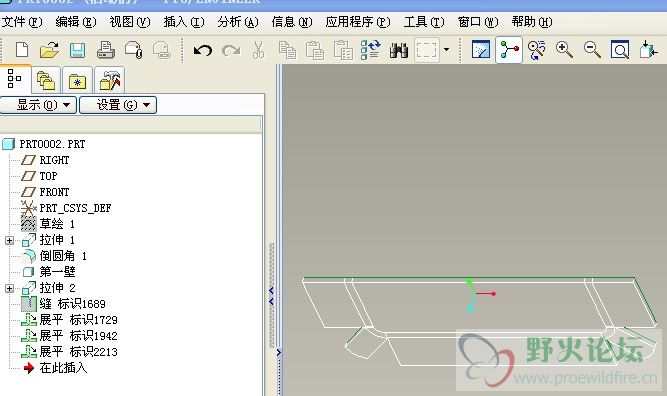The height and width of the screenshot is (396, 667).
Task: Select 展平 标识1942 unbend feature
Action: (x=78, y=336)
